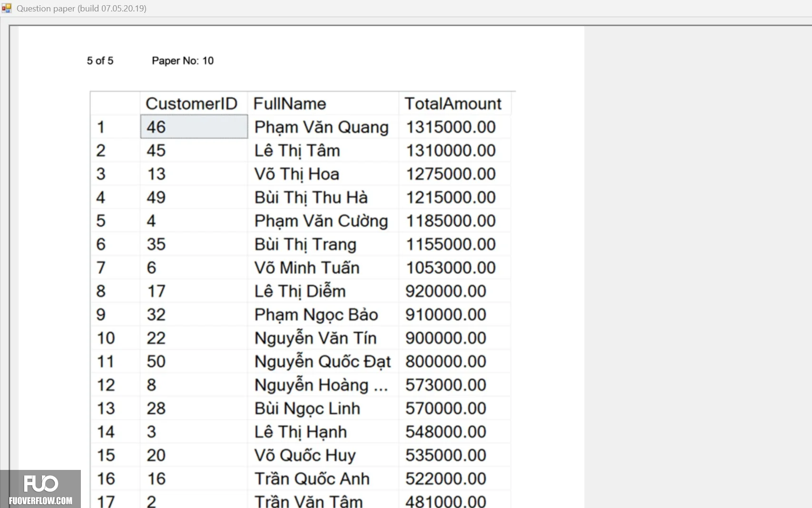Viewport: 812px width, 508px height.
Task: Click the amount 1310000.00 for Lê Thị Tâm
Action: [x=450, y=150]
